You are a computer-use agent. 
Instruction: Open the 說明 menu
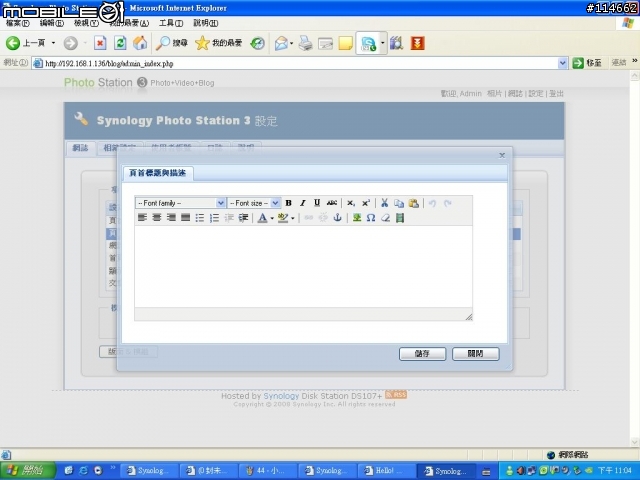[x=205, y=23]
